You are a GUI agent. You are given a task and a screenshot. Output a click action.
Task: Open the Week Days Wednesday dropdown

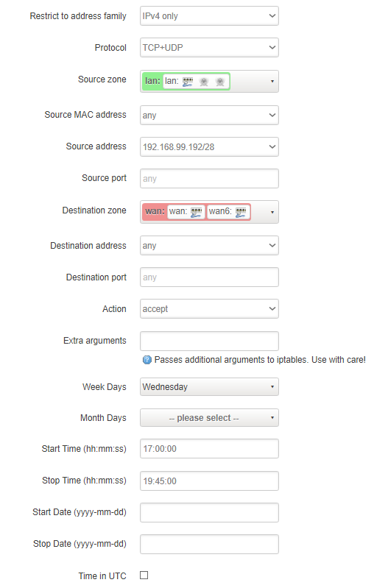209,386
